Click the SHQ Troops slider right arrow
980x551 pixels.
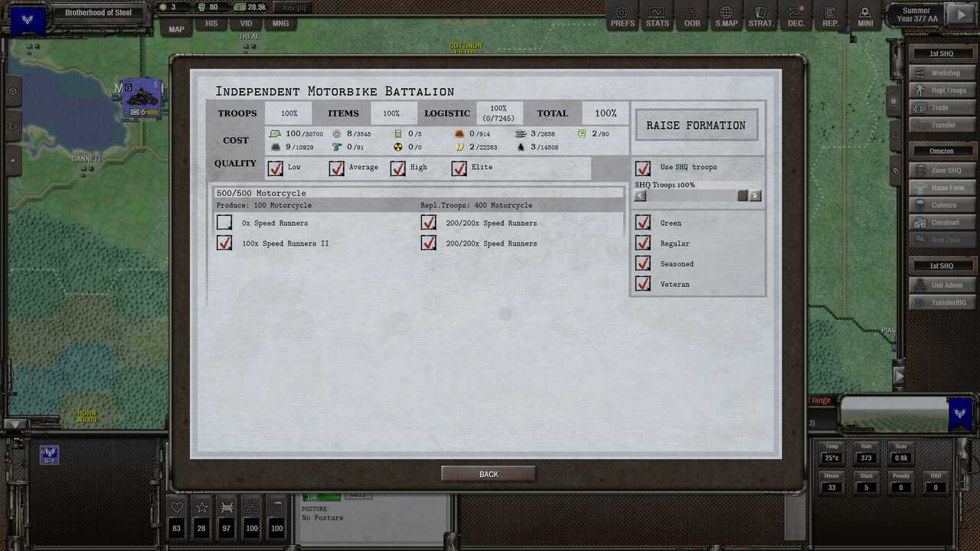(x=755, y=196)
